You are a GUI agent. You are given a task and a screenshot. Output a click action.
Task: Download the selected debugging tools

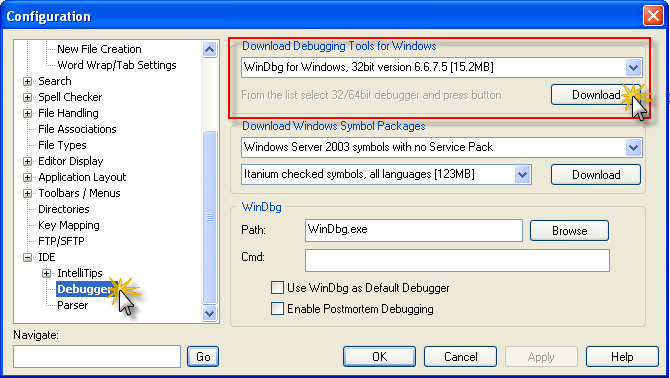click(x=596, y=94)
